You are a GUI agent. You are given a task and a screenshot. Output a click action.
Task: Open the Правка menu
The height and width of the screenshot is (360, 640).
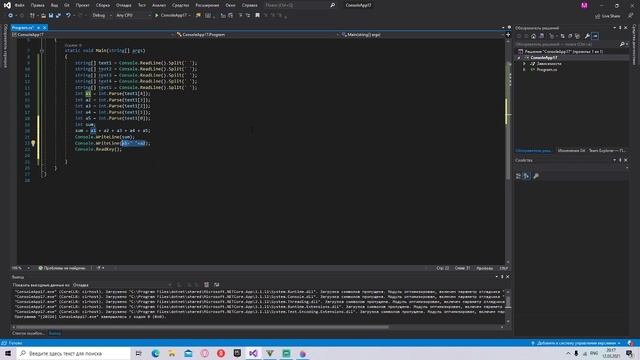click(38, 5)
